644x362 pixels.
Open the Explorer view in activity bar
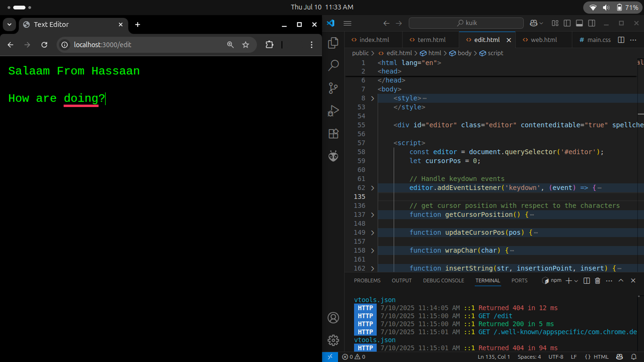(x=333, y=43)
